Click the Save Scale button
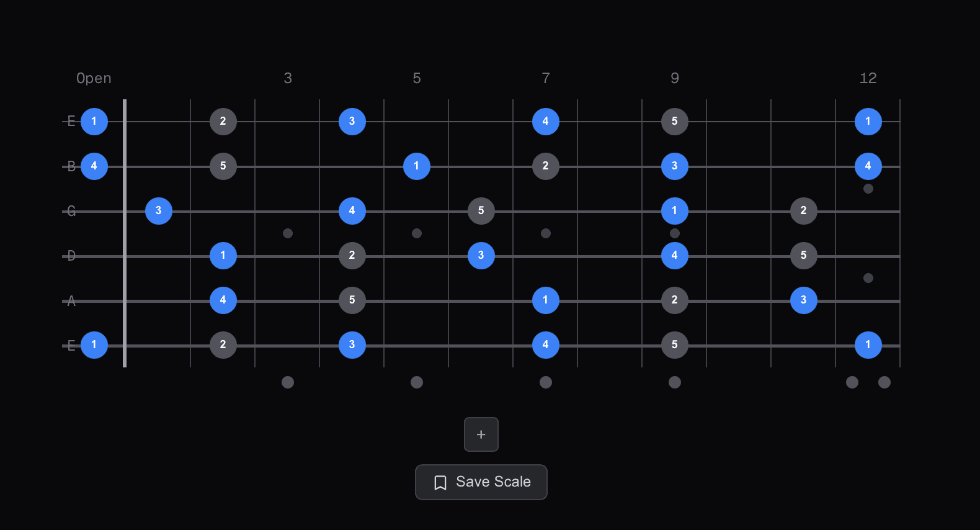The height and width of the screenshot is (530, 980). 481,482
